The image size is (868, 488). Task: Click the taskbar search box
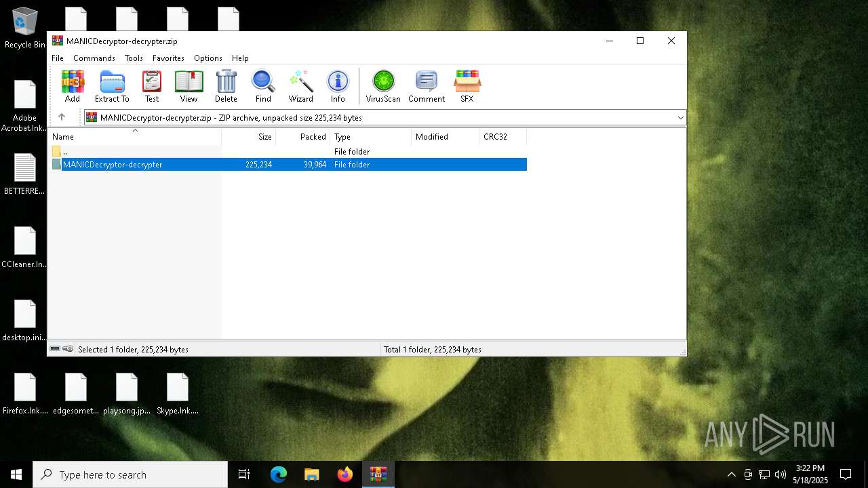coord(130,474)
